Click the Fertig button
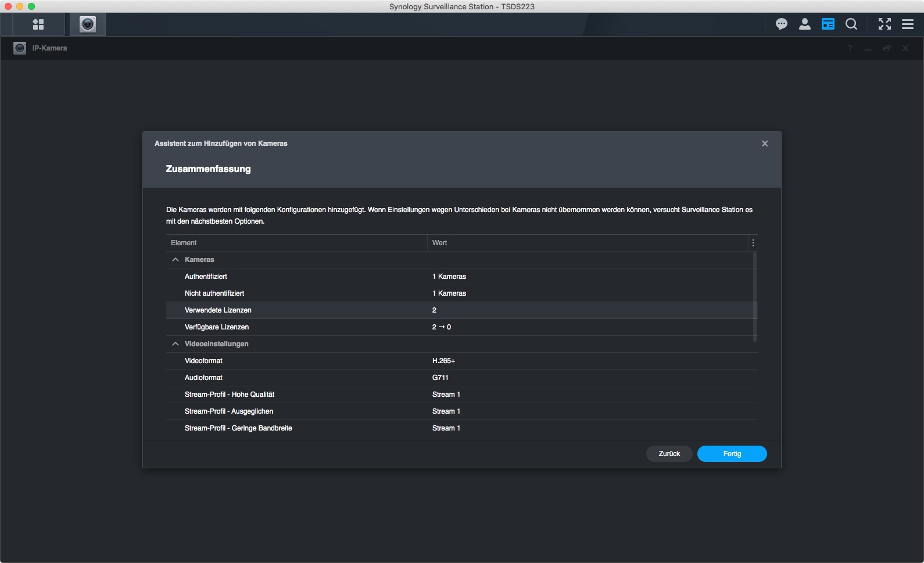 coord(732,454)
